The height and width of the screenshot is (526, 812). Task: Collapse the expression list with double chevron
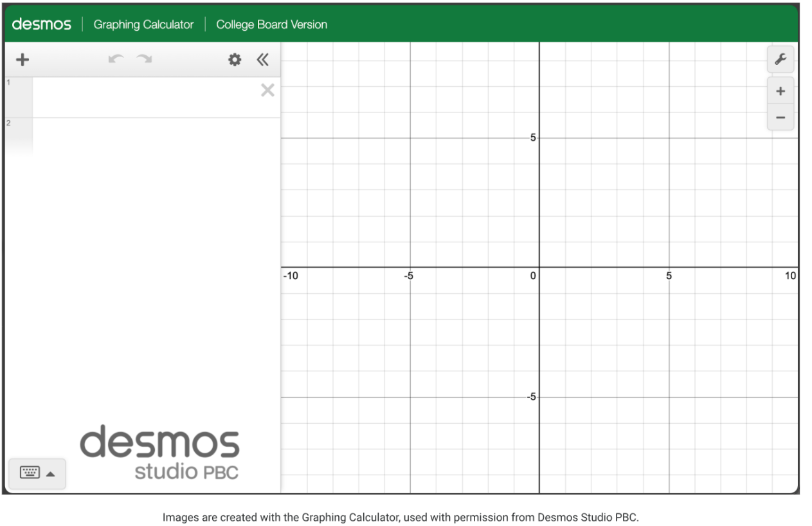(262, 60)
